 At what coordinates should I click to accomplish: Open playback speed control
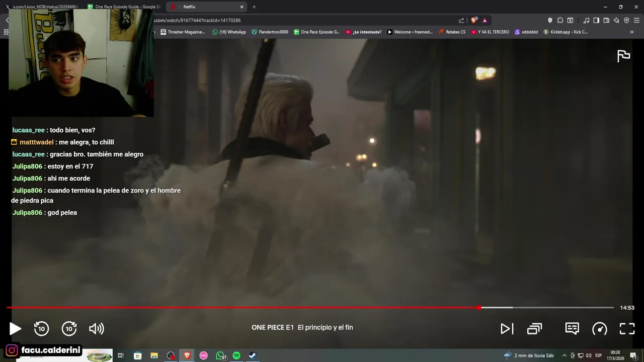click(600, 329)
